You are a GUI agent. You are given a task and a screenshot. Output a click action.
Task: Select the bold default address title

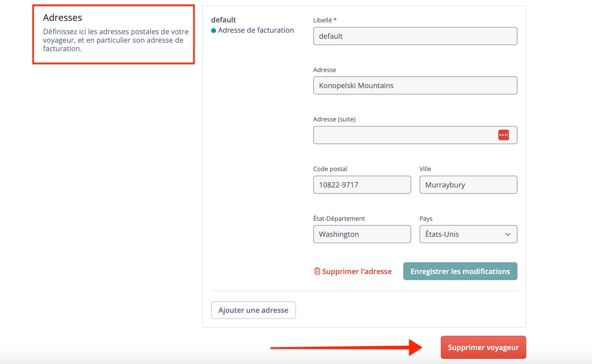coord(224,20)
